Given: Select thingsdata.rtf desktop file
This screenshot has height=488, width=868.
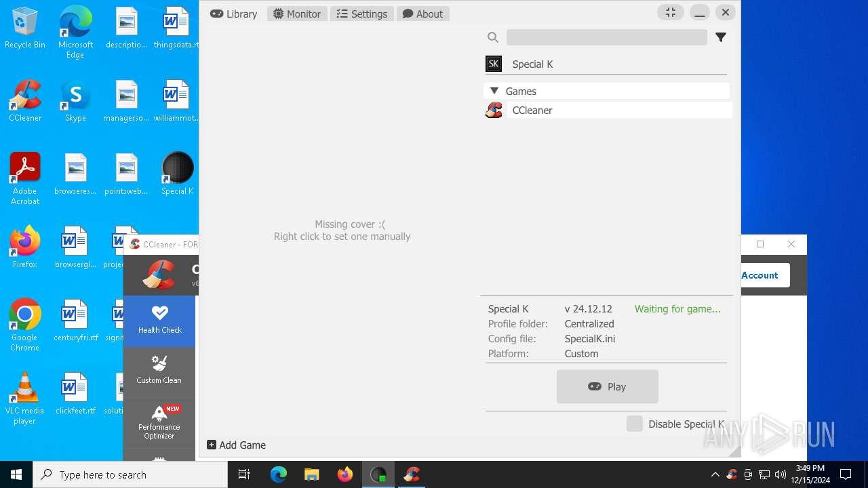Looking at the screenshot, I should pos(176,28).
